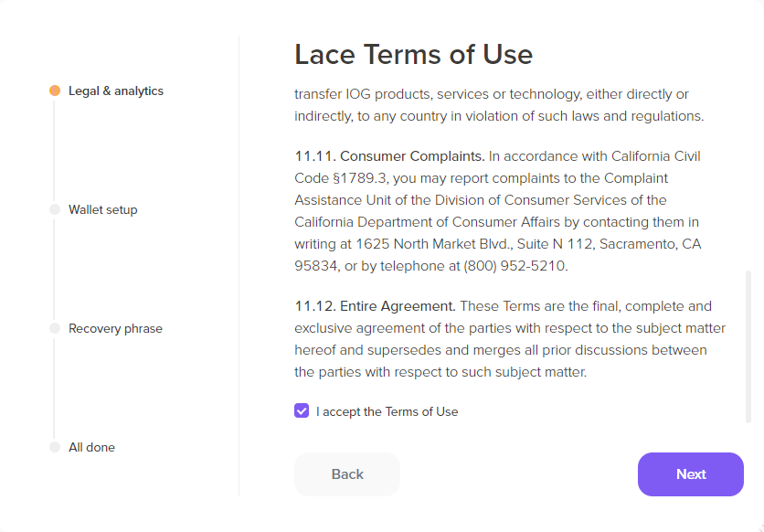Select the All done step label

click(x=91, y=447)
